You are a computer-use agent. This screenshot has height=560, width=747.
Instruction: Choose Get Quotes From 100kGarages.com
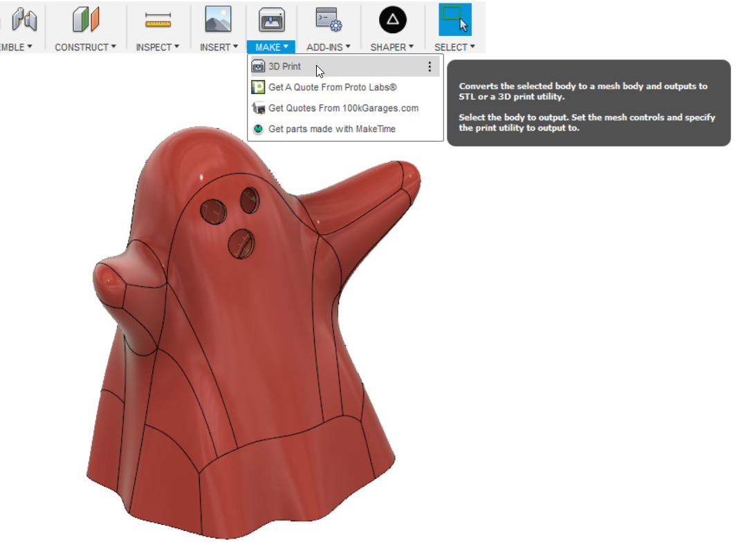point(345,108)
